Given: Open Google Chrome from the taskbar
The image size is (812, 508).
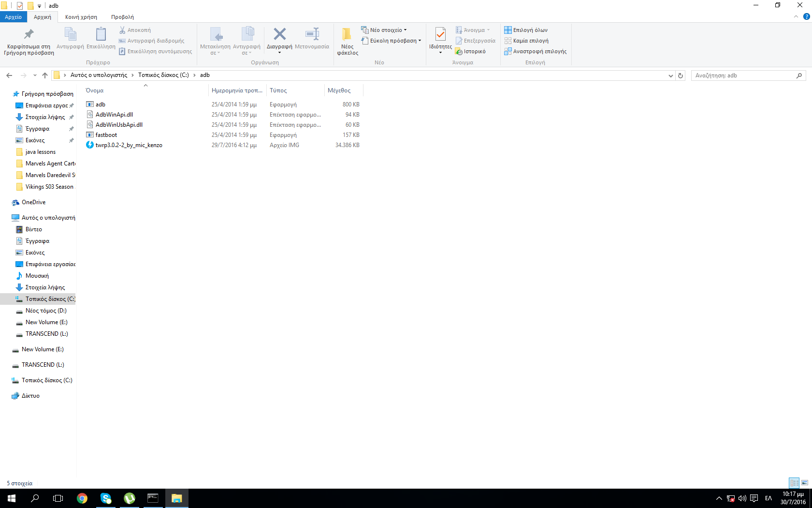Looking at the screenshot, I should coord(82,498).
